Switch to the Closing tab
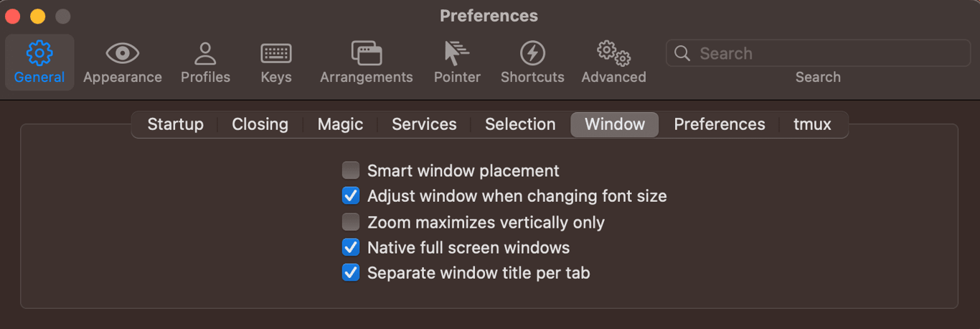 [x=260, y=124]
